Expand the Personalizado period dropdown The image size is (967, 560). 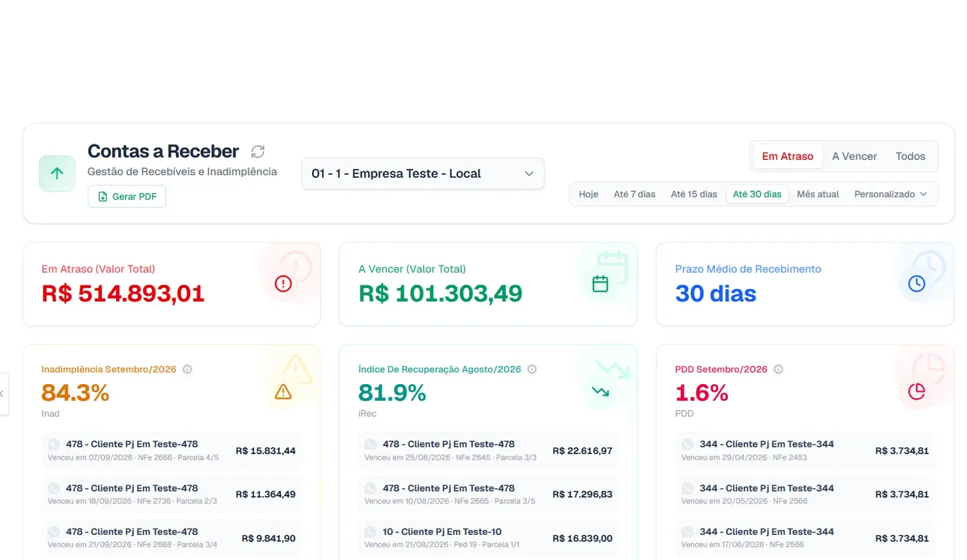click(891, 194)
